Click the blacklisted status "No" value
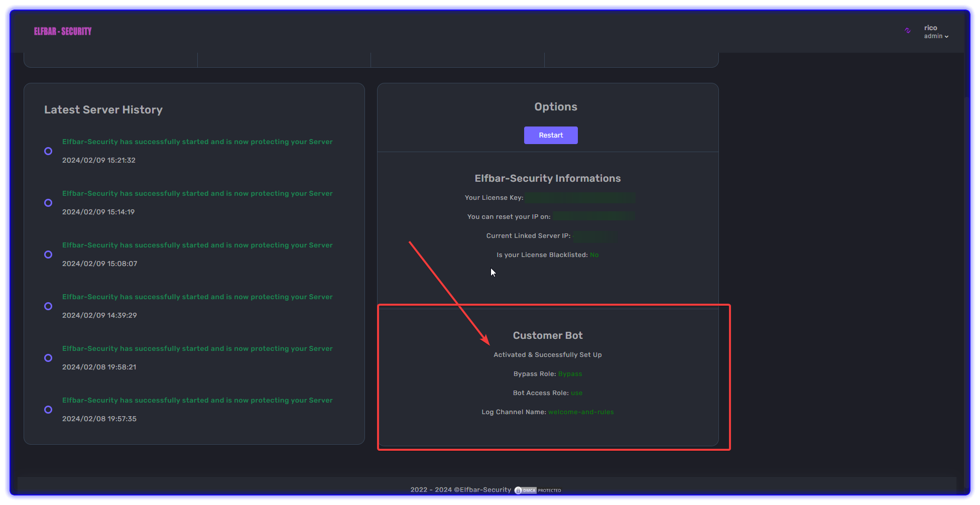Viewport: 980px width, 505px height. coord(594,255)
